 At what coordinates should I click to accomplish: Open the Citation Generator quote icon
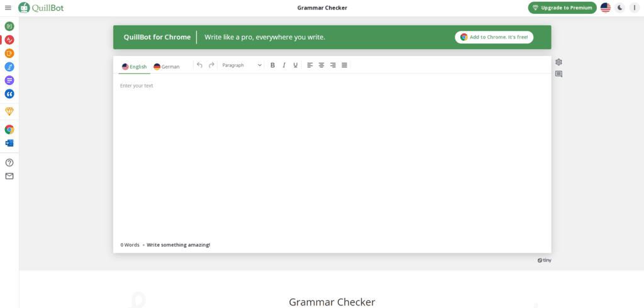[9, 94]
